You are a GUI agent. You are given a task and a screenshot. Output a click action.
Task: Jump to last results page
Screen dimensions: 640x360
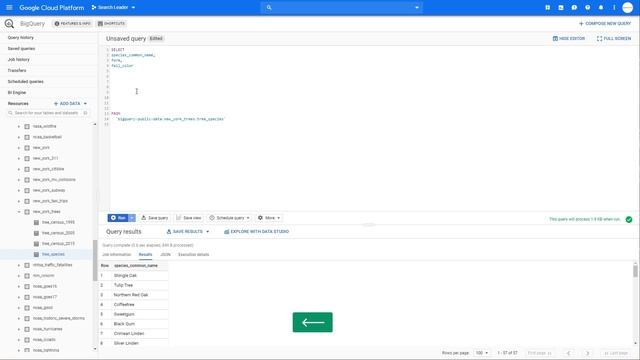(616, 353)
